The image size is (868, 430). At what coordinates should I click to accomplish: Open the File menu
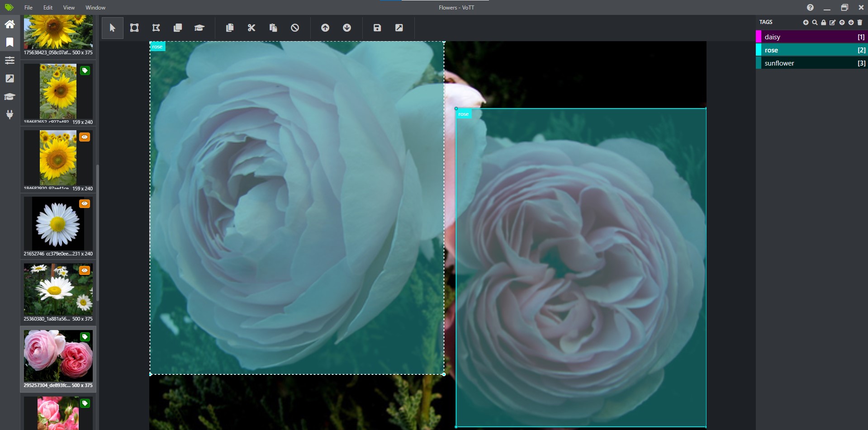[28, 8]
